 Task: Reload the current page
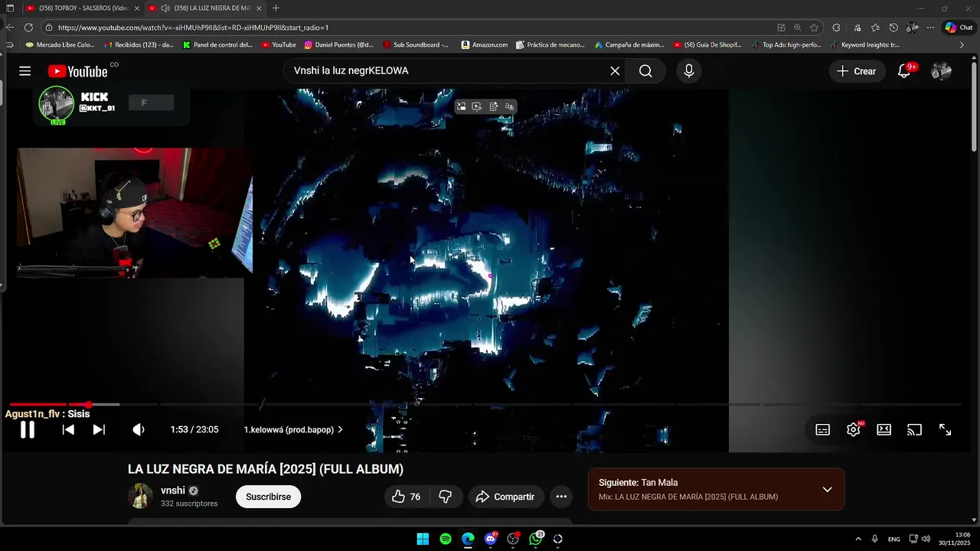[28, 28]
